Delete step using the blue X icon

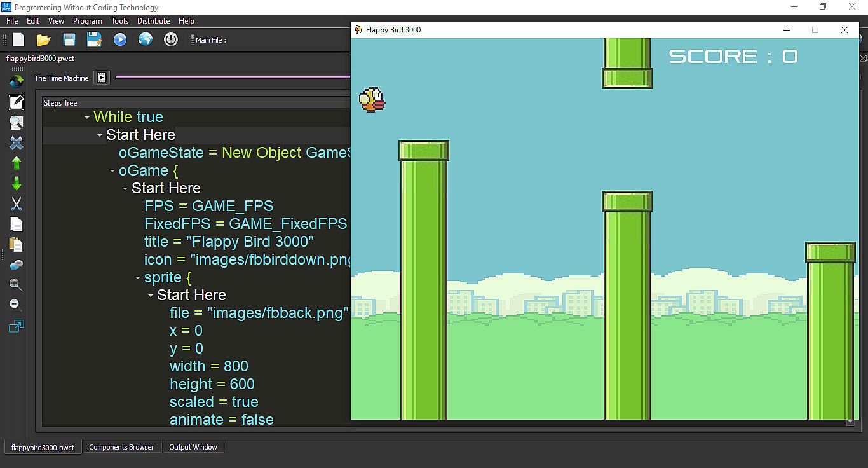tap(17, 142)
